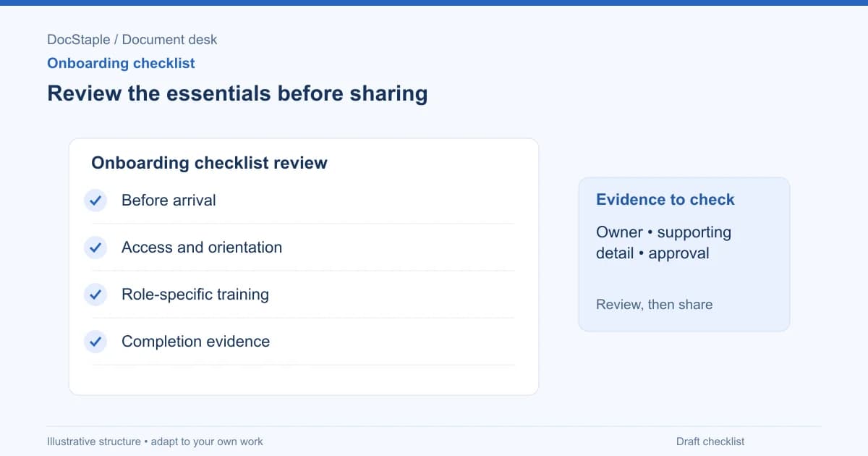Screen dimensions: 868x456
Task: Select the 'Completion evidence' item text
Action: click(195, 342)
